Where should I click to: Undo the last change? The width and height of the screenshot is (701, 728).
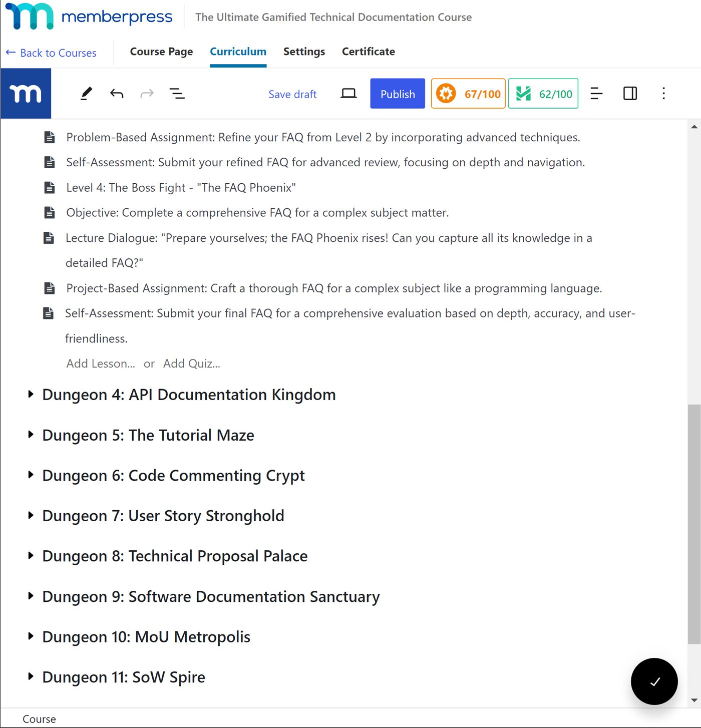(117, 94)
